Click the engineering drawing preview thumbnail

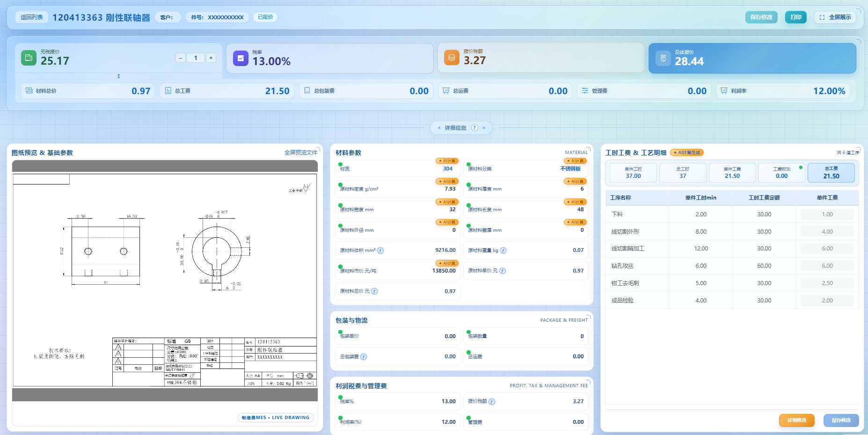tap(165, 280)
